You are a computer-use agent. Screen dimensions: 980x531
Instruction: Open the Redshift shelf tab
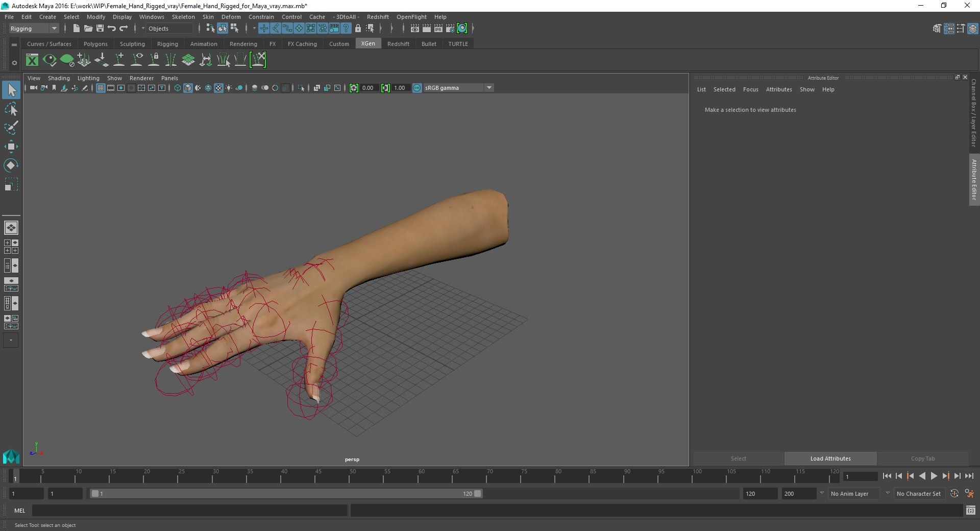pos(398,44)
